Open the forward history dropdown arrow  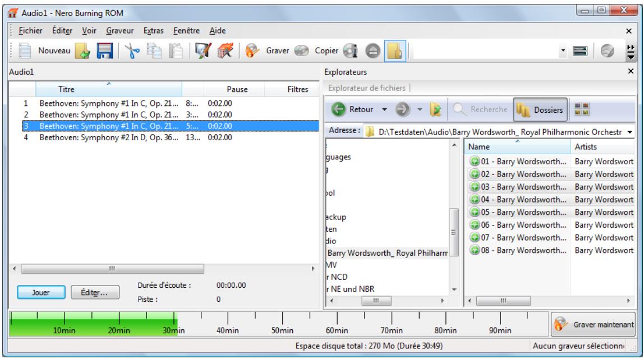point(420,109)
